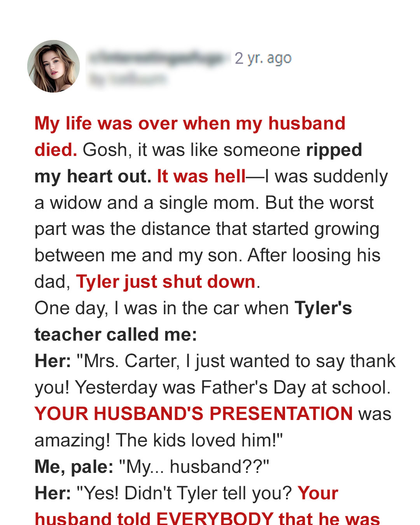This screenshot has width=420, height=525.
Task: Click the blurred subtext below the username
Action: click(128, 79)
